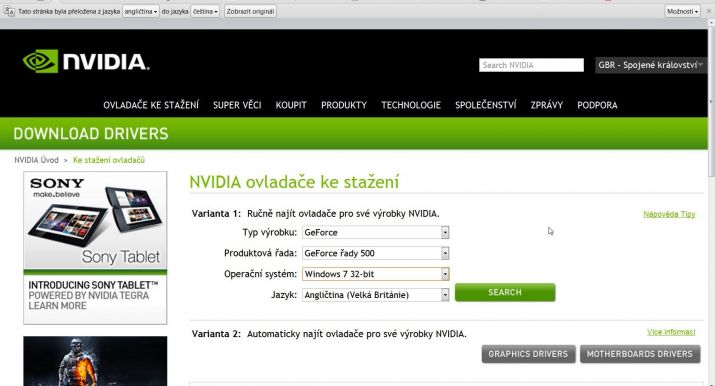Click the 'GRAPHICS DRIVERS' button

click(528, 354)
